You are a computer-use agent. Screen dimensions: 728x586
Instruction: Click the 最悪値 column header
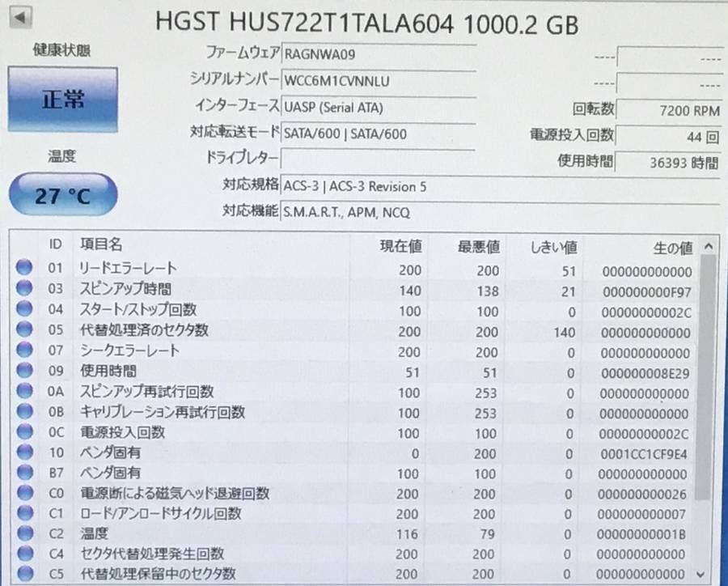[479, 247]
